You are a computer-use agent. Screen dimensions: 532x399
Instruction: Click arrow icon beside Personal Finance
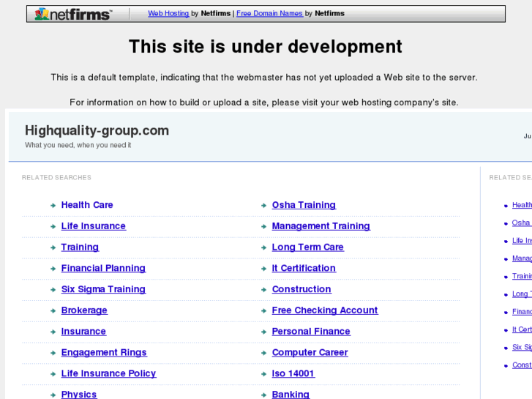tap(263, 332)
